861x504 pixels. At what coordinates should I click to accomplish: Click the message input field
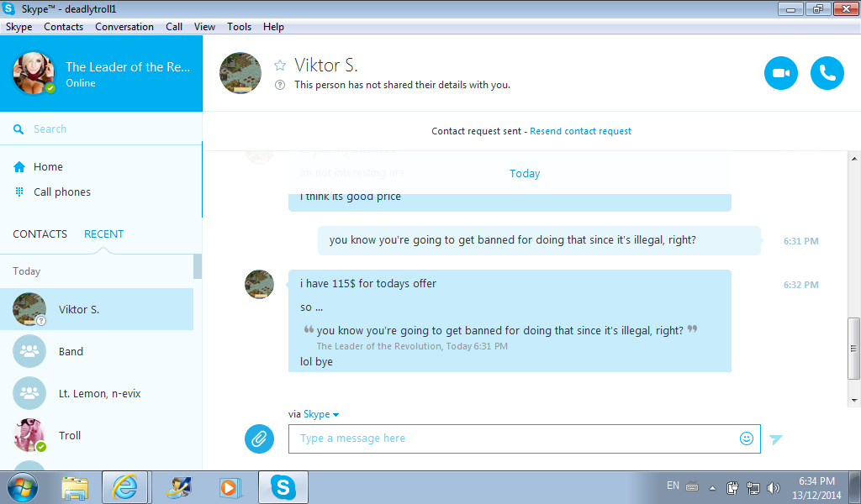(525, 438)
